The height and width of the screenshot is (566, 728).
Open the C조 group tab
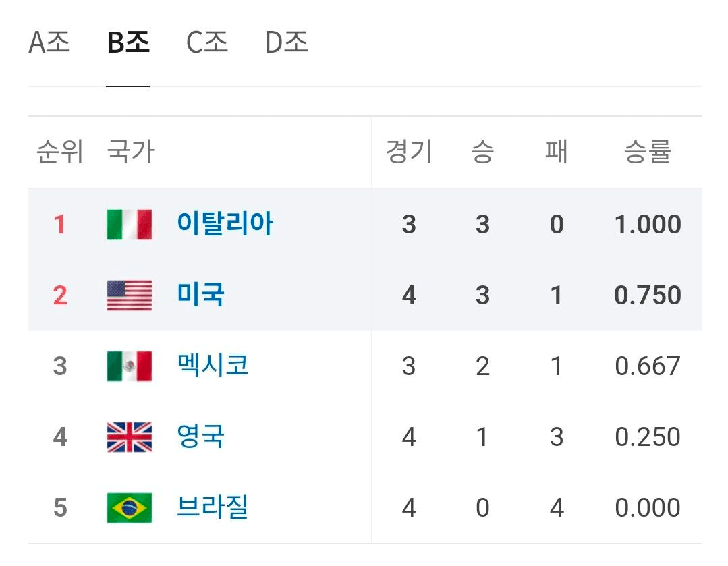(x=207, y=43)
